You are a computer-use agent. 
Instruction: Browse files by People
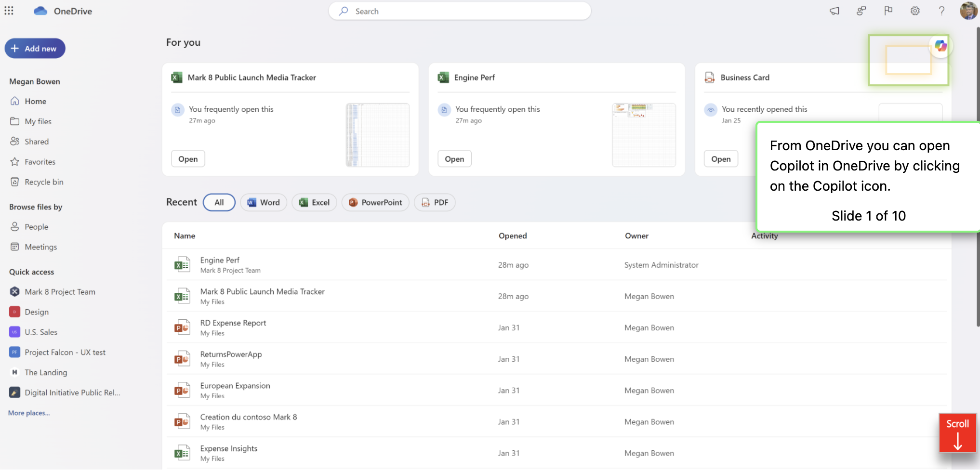[x=36, y=227]
